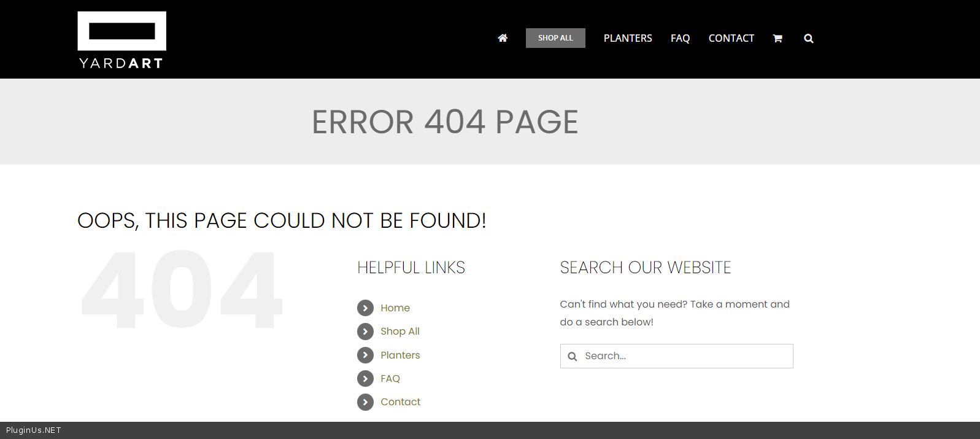980x439 pixels.
Task: Open the FAQ helpful link
Action: coord(390,379)
